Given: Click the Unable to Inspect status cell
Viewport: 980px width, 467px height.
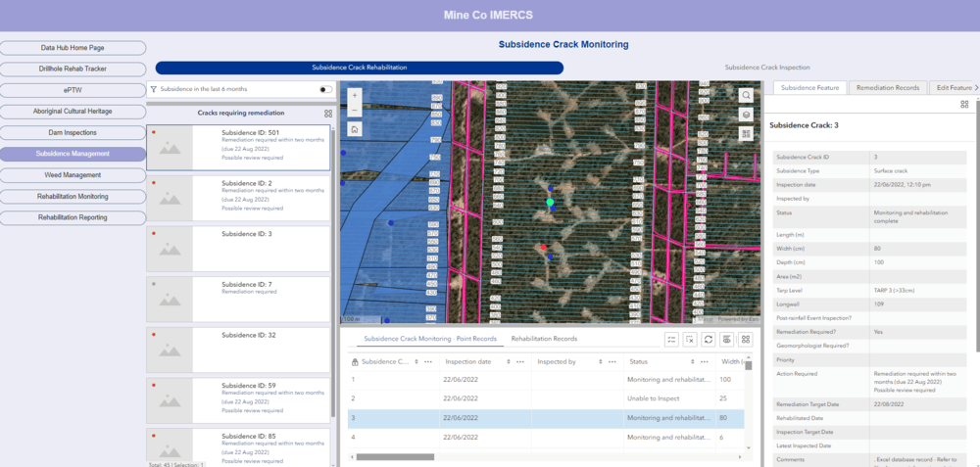Looking at the screenshot, I should [x=669, y=397].
